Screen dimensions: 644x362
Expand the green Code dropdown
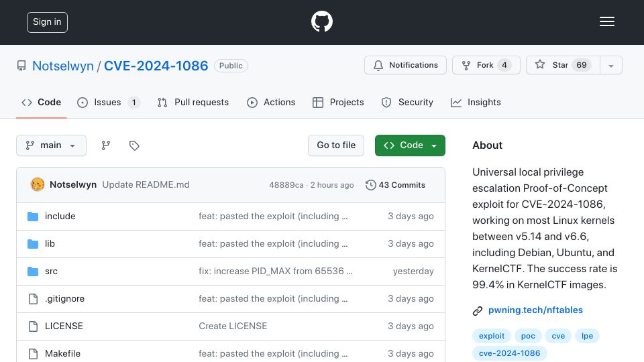tap(410, 145)
